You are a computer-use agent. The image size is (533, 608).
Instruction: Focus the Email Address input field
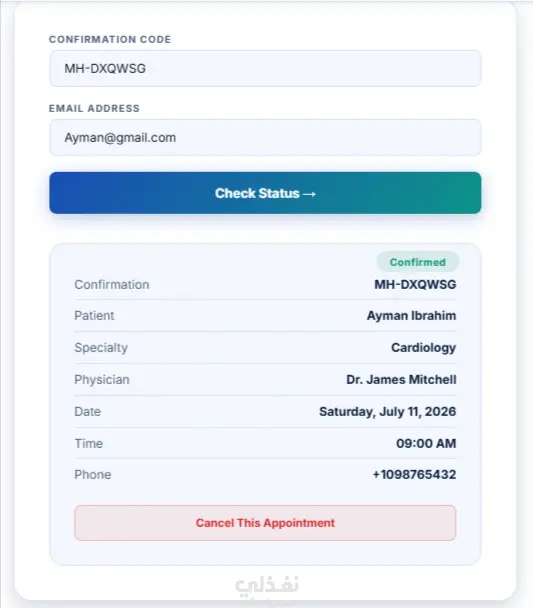point(265,138)
